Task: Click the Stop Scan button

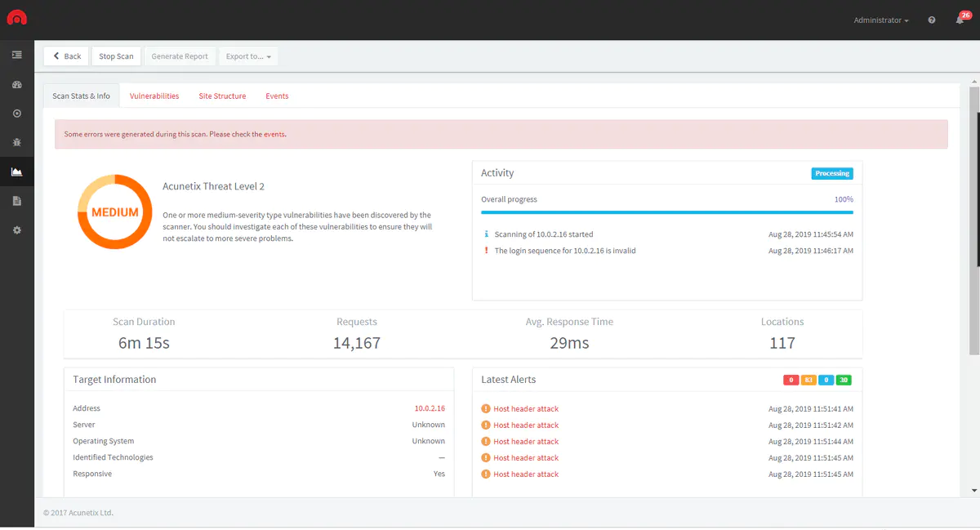Action: point(116,56)
